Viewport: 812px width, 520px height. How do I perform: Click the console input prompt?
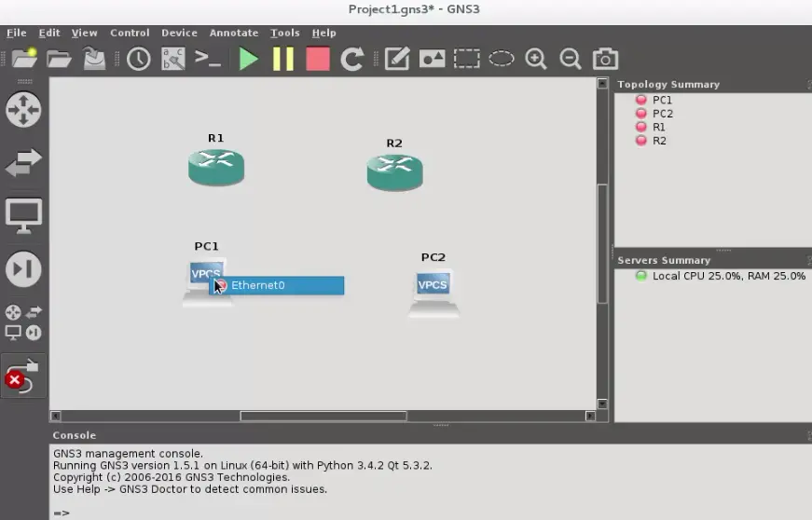tap(62, 513)
